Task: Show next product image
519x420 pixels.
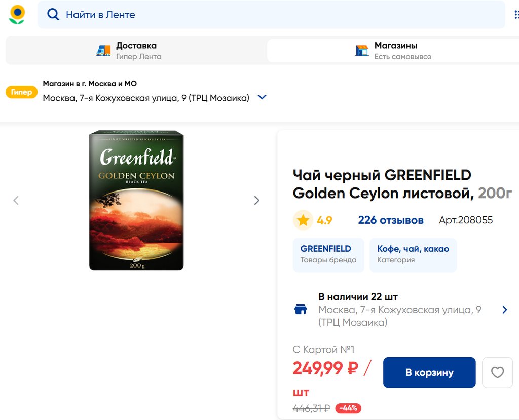Action: tap(256, 200)
